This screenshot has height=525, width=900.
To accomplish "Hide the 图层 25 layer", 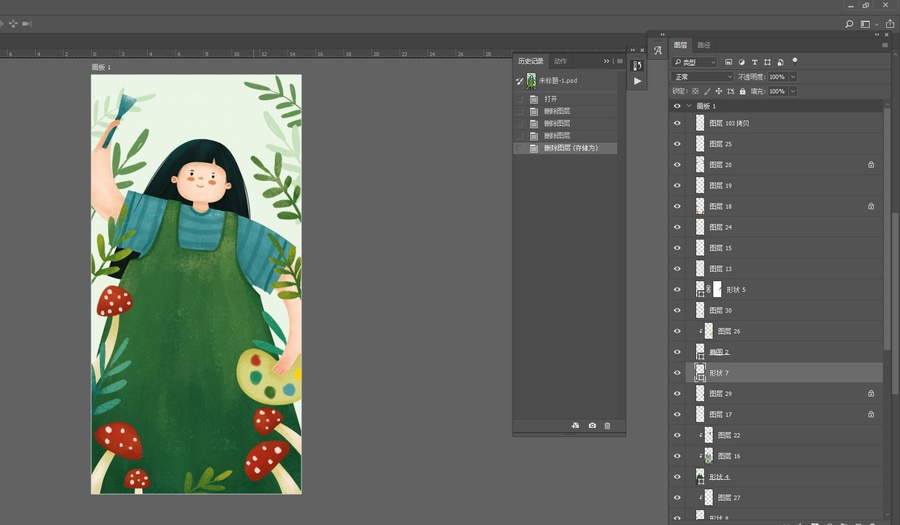I will point(677,144).
